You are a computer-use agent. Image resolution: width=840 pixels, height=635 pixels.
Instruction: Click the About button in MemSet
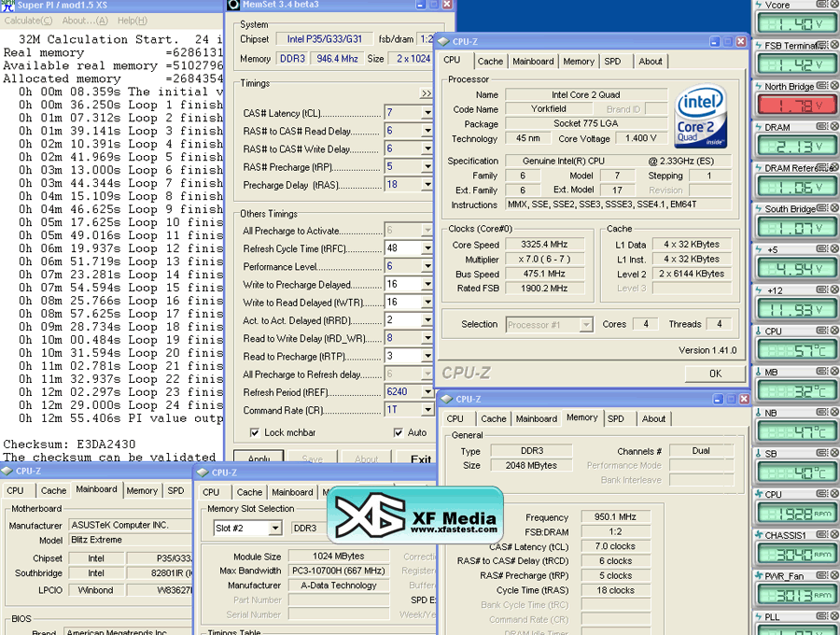pyautogui.click(x=367, y=459)
